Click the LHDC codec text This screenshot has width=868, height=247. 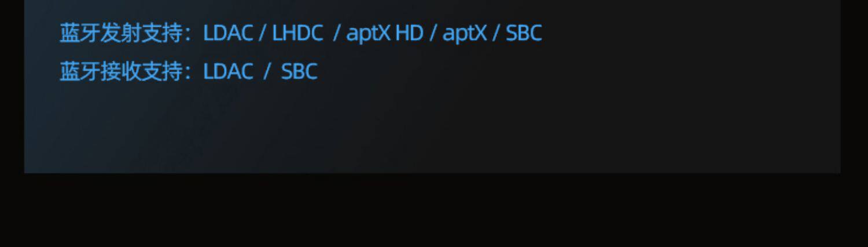[297, 33]
